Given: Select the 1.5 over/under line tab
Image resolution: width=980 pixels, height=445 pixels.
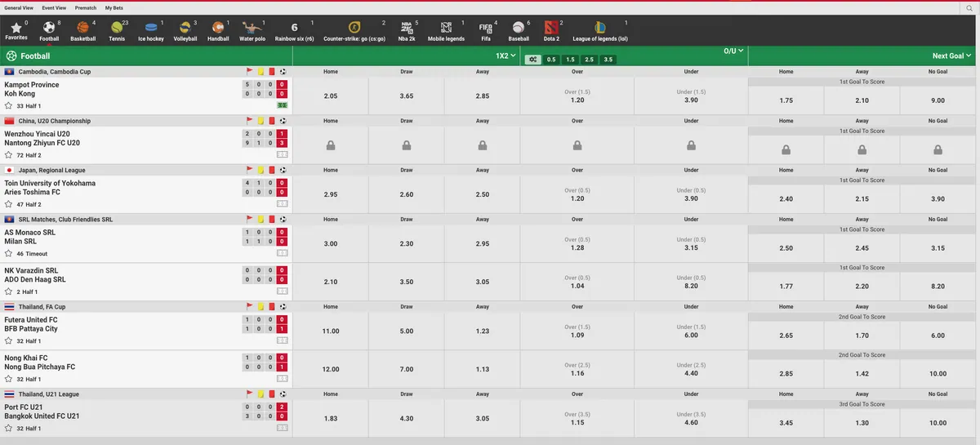Looking at the screenshot, I should 570,60.
